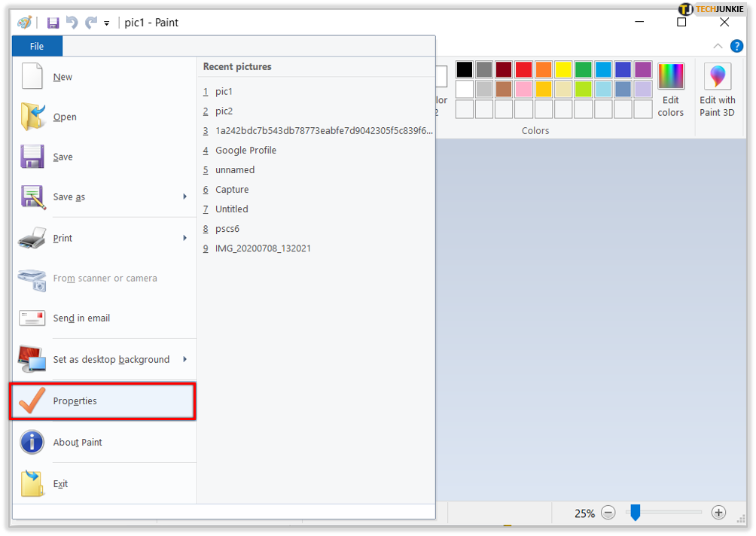Click the zoom slider handle

pyautogui.click(x=636, y=513)
